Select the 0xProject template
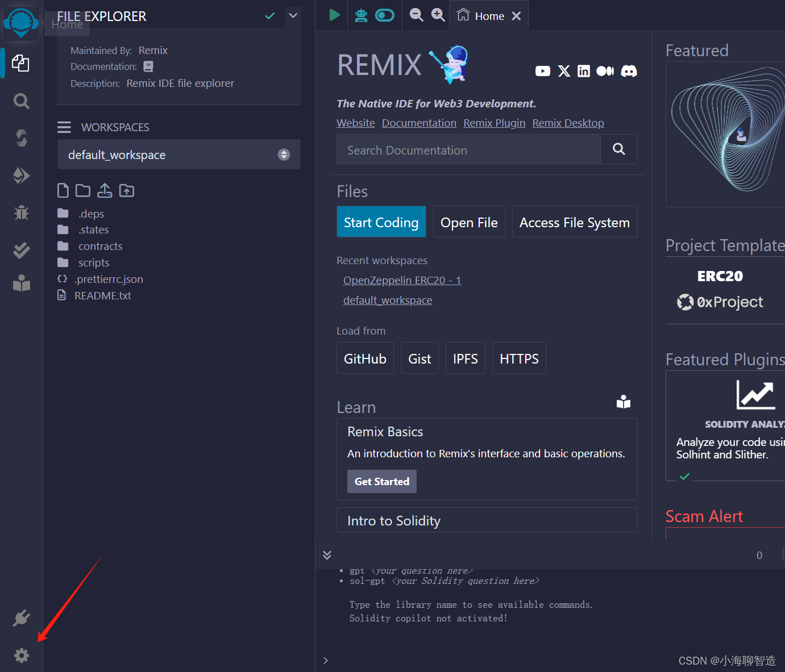This screenshot has height=672, width=785. 720,302
